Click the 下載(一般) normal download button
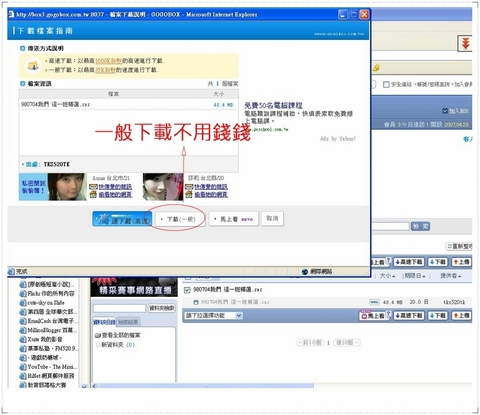480x415 pixels. pos(181,219)
